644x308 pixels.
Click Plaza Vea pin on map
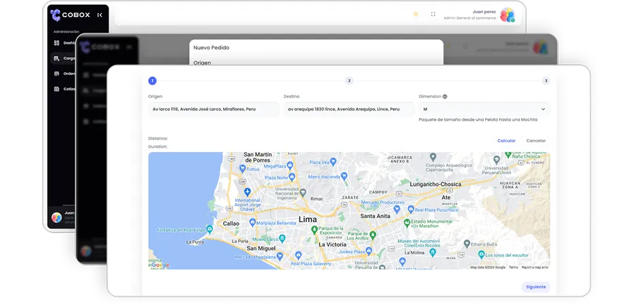(x=334, y=161)
